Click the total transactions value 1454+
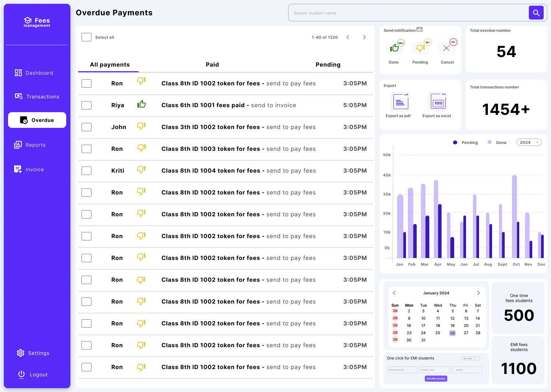Viewport: 551px width, 392px height. click(506, 109)
